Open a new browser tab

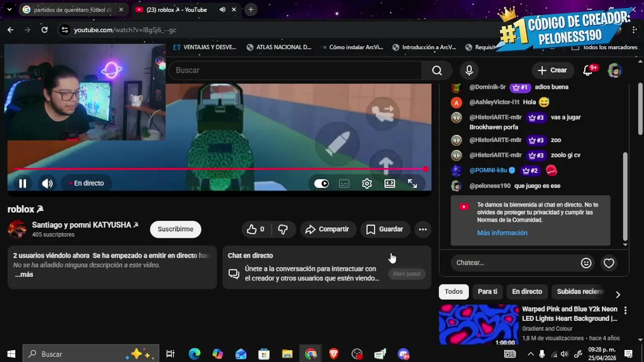[x=251, y=10]
